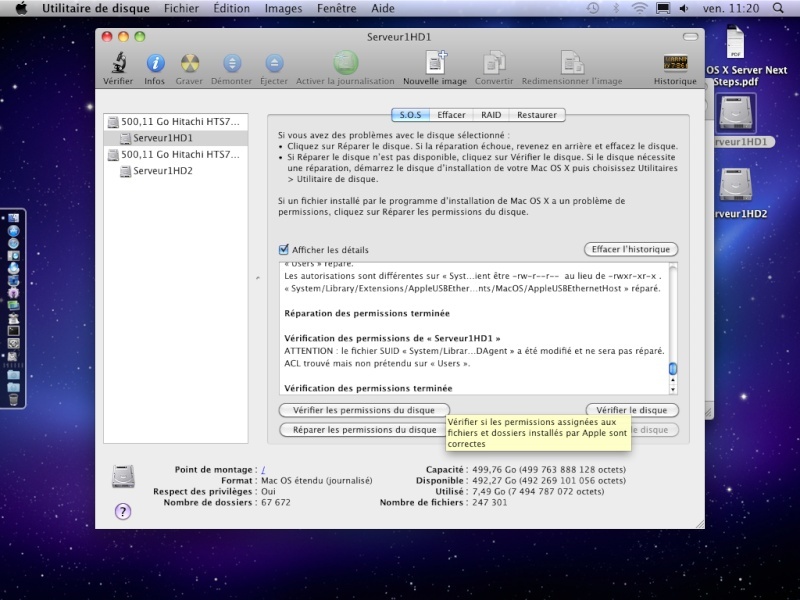Click "Réparation des permissions terminée" log line
The height and width of the screenshot is (600, 800).
(367, 313)
